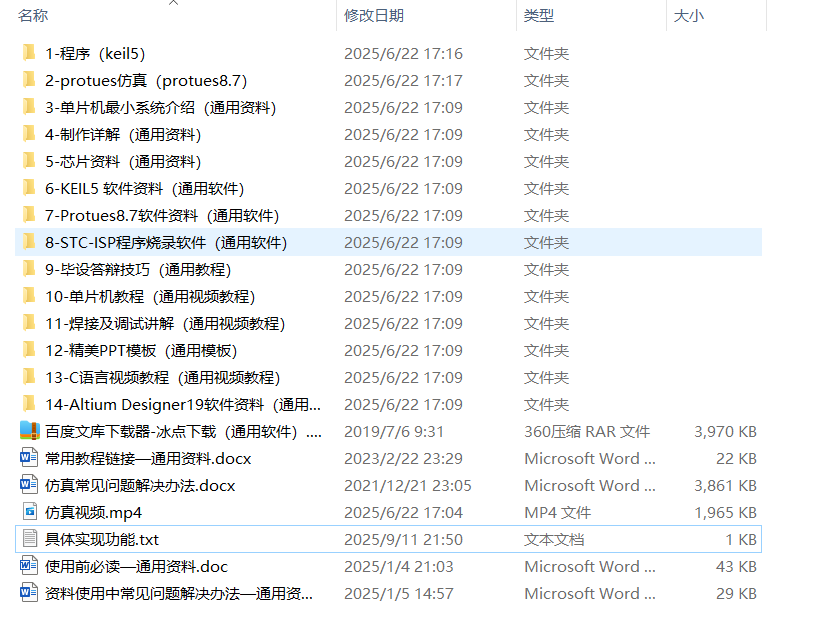Sort by the 修改日期 column header
The width and height of the screenshot is (816, 636).
374,16
